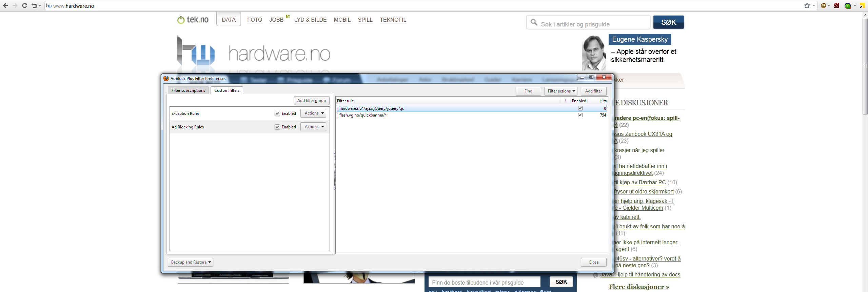
Task: Click the magnifier icon in the site search box
Action: pos(534,22)
